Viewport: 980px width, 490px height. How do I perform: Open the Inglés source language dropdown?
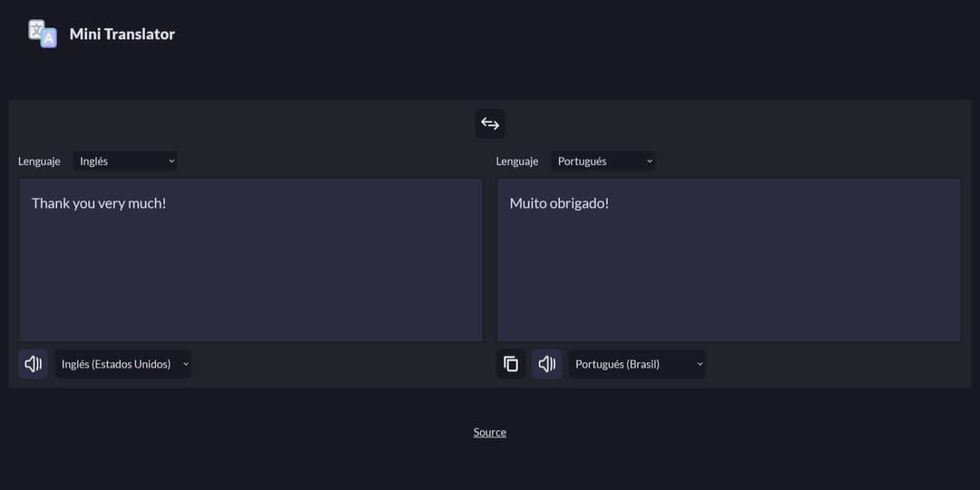(125, 162)
